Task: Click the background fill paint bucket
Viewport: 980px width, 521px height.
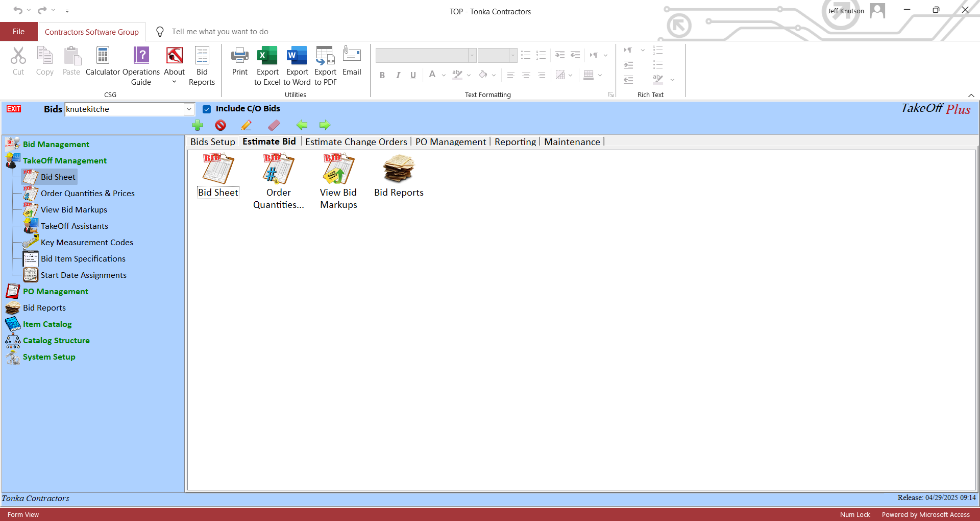Action: (x=483, y=75)
